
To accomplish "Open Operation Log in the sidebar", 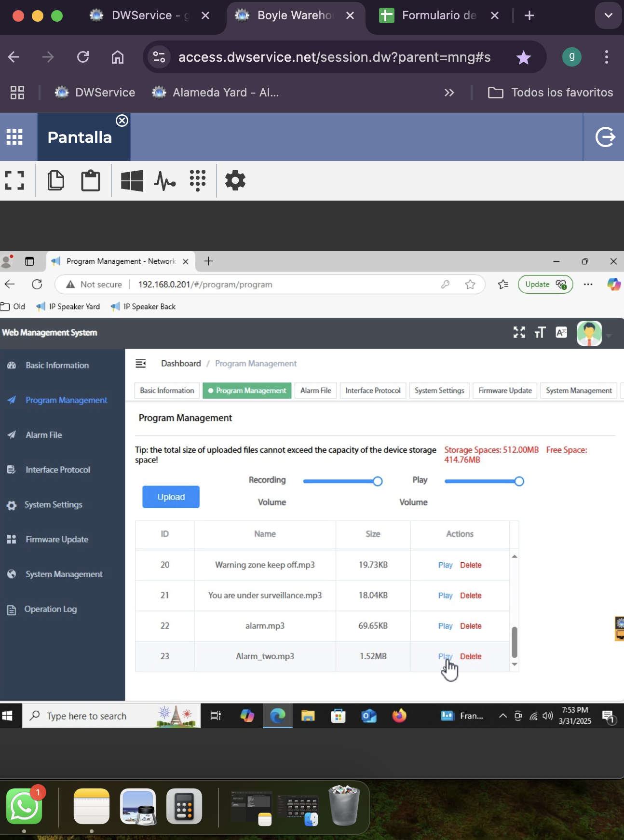I will (51, 609).
